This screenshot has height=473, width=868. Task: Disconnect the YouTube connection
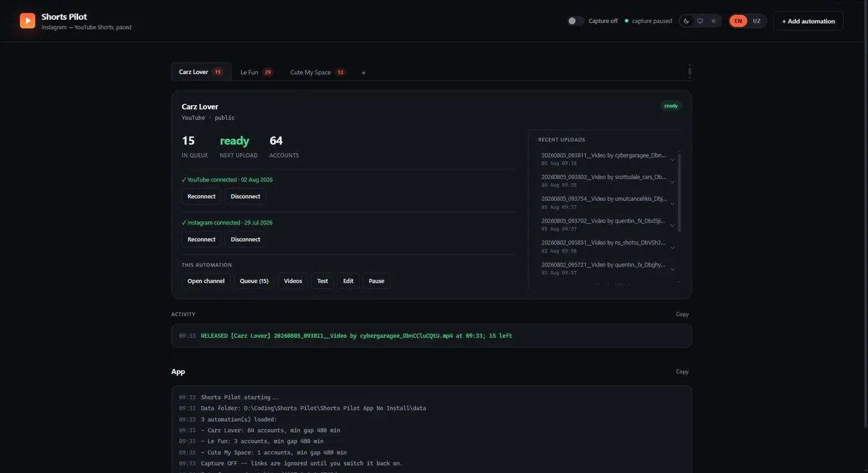246,197
